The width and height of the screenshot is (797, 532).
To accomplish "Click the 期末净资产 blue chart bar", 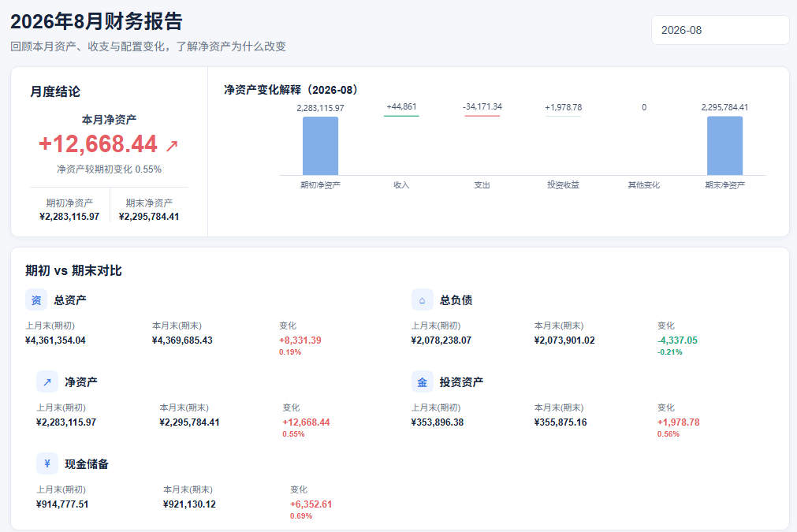I will tap(724, 146).
